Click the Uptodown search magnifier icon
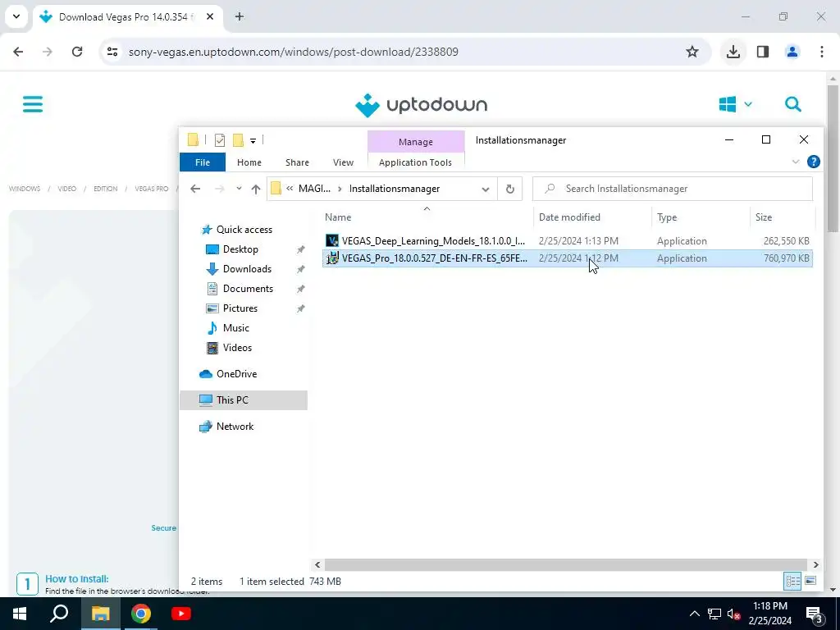Viewport: 840px width, 630px height. (x=793, y=104)
